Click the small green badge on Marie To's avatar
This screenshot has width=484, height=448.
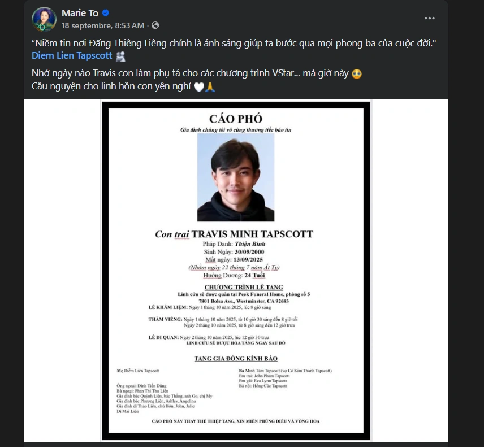click(42, 28)
